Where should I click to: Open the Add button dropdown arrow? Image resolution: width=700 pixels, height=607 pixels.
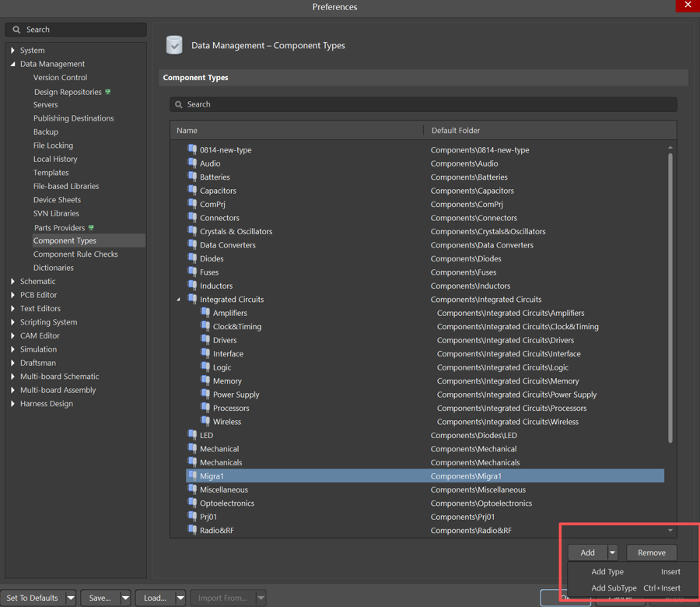613,553
